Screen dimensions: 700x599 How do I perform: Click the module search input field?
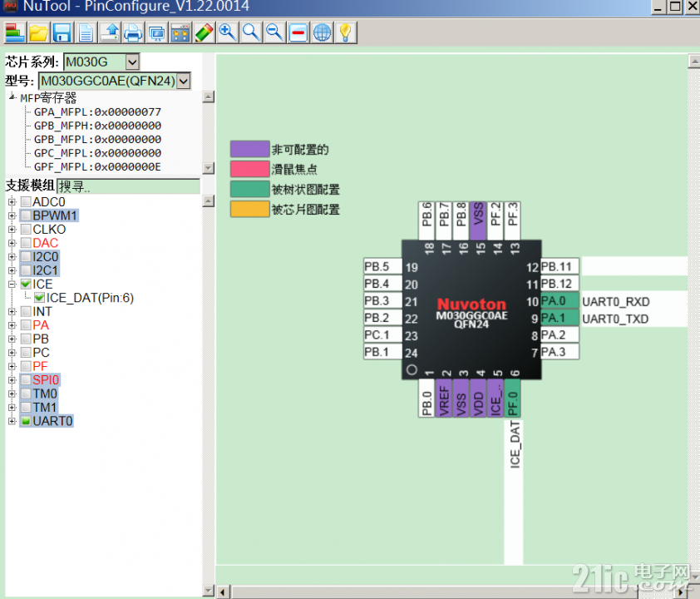tap(129, 186)
